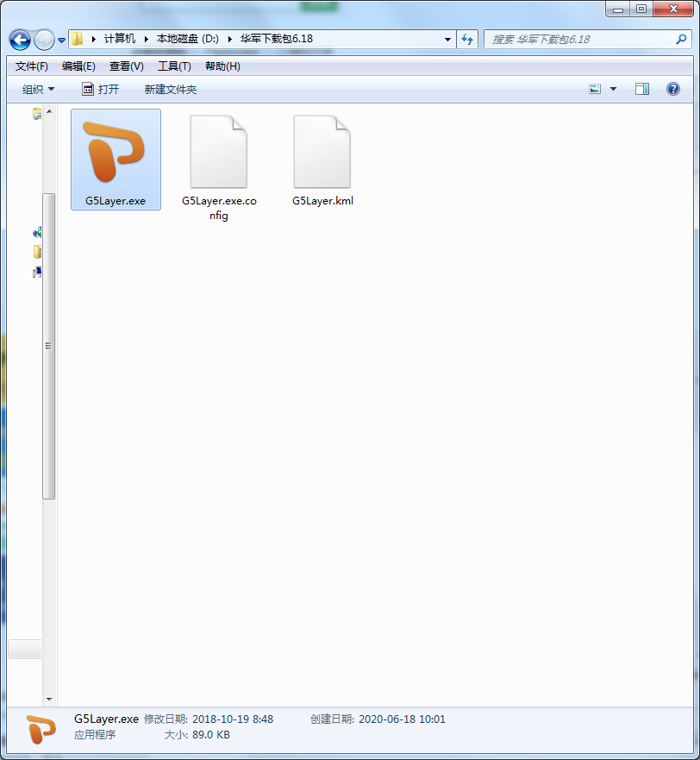Click the blue Help question mark icon

tap(673, 89)
